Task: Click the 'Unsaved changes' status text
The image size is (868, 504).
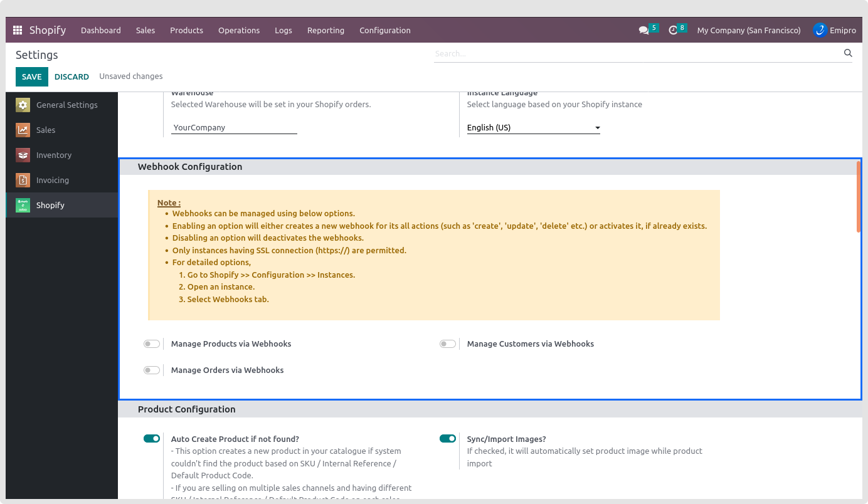Action: coord(131,76)
